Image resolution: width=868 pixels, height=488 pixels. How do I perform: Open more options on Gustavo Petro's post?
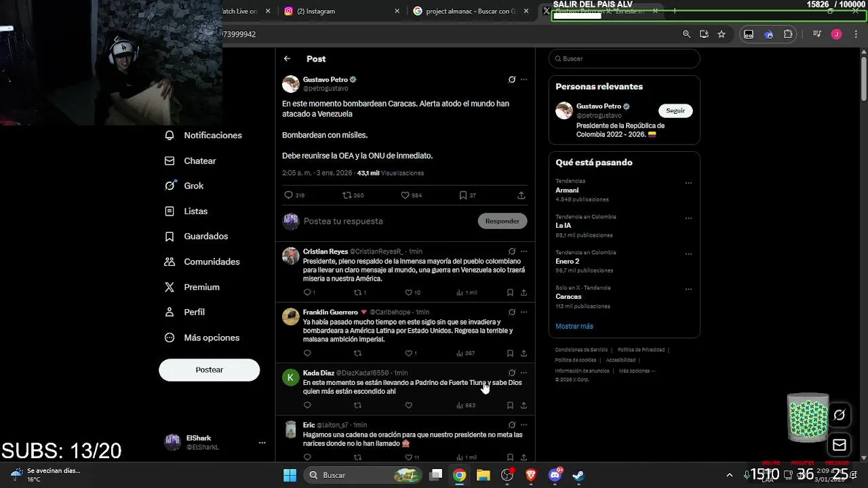click(524, 79)
